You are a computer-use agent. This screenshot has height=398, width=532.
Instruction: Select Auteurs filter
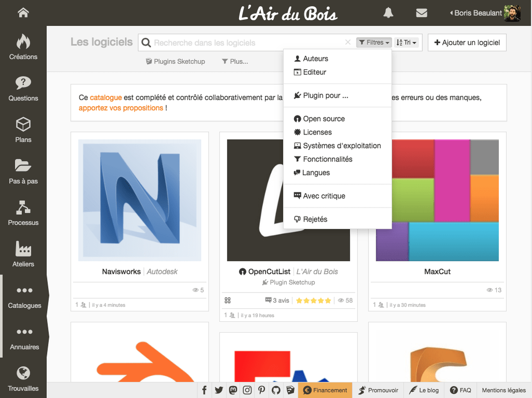[338, 59]
